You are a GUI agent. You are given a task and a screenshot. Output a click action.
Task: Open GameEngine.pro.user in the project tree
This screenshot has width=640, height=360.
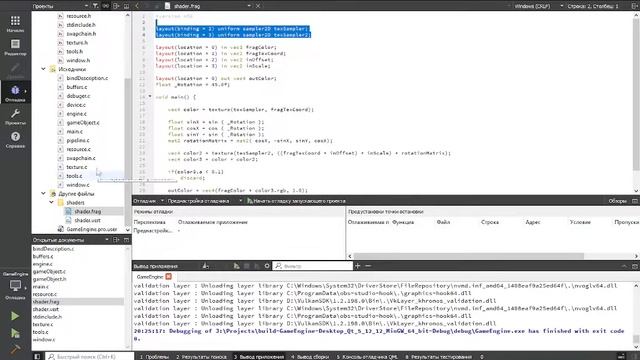92,229
